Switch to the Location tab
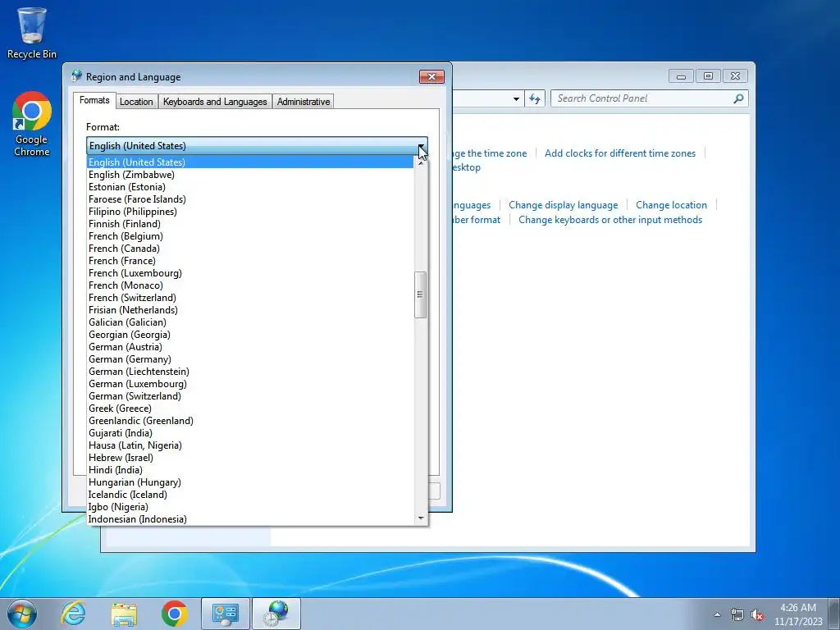 (136, 101)
